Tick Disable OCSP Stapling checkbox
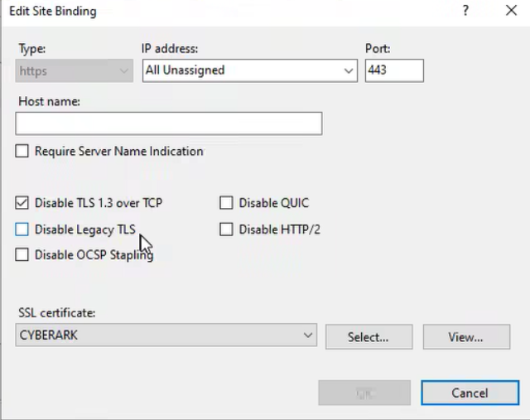The width and height of the screenshot is (530, 420). [x=22, y=254]
